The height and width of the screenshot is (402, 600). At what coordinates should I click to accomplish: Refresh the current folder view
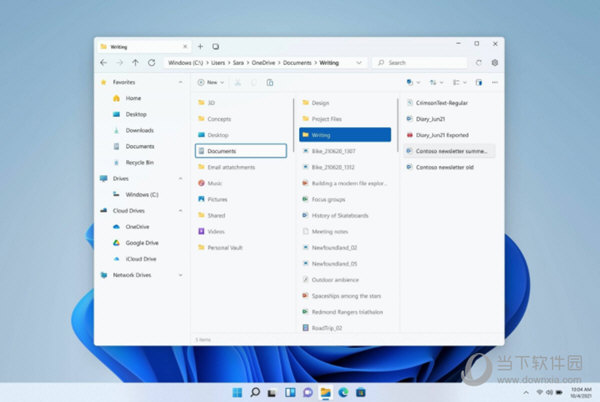(x=152, y=63)
